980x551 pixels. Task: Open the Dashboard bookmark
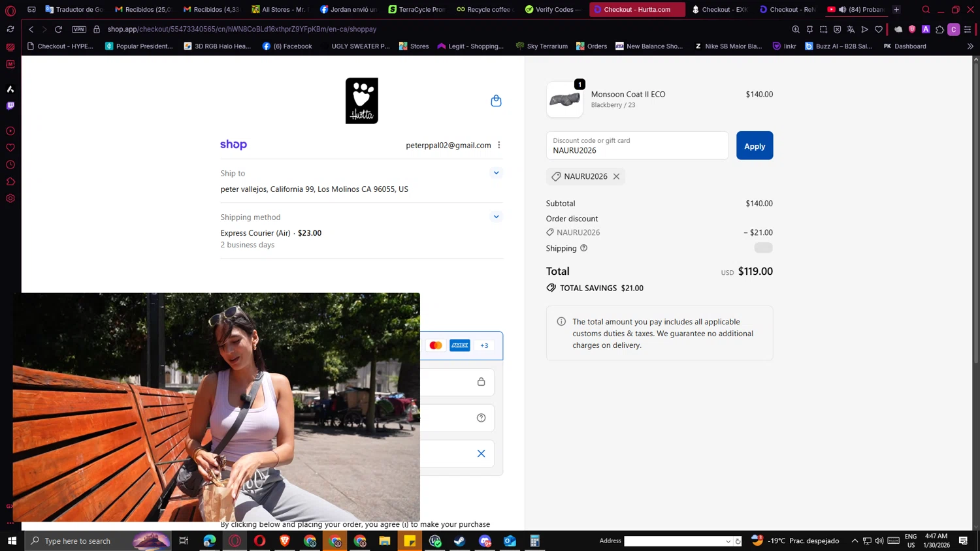904,46
